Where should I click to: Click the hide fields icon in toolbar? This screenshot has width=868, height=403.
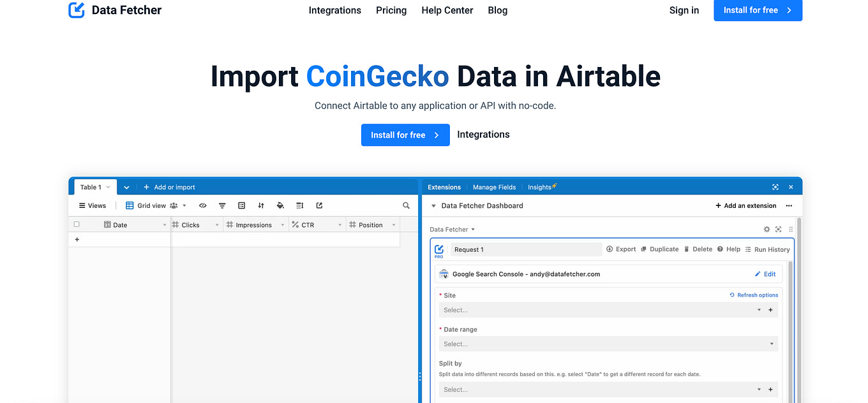coord(203,206)
